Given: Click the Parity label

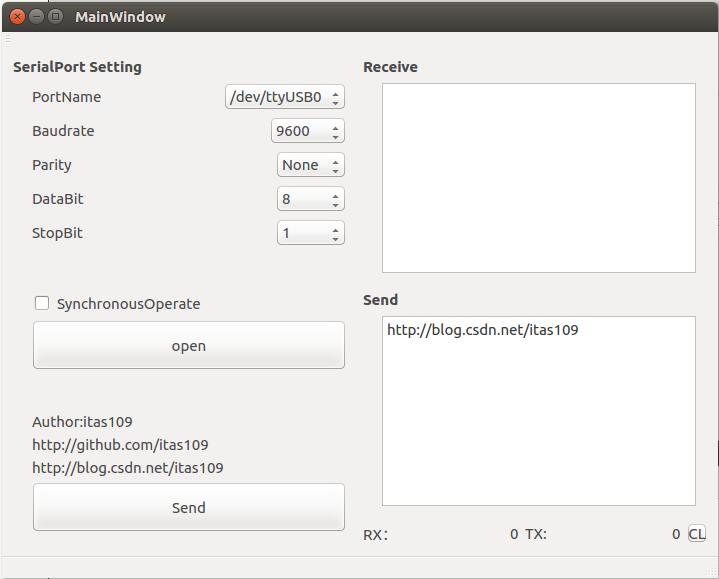Looking at the screenshot, I should point(52,165).
